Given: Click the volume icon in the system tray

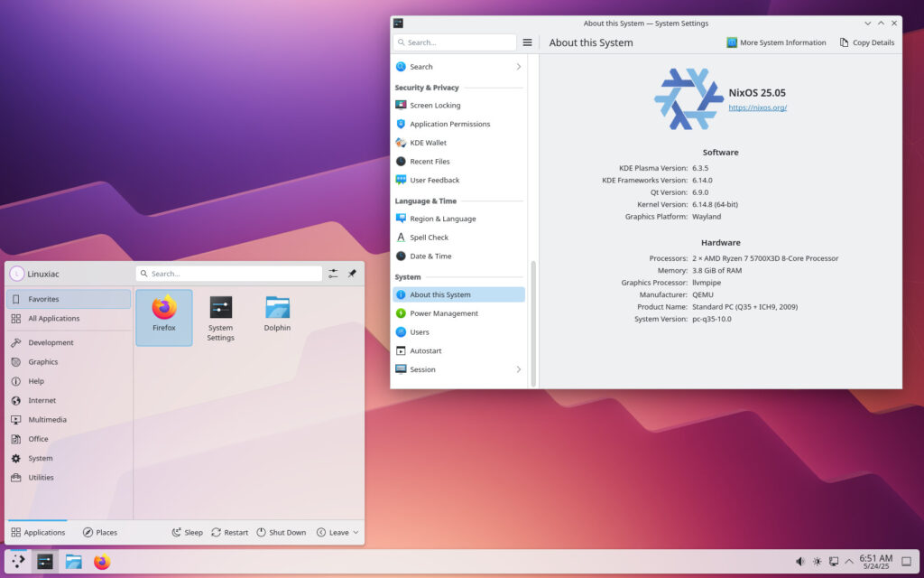Looking at the screenshot, I should pos(799,562).
